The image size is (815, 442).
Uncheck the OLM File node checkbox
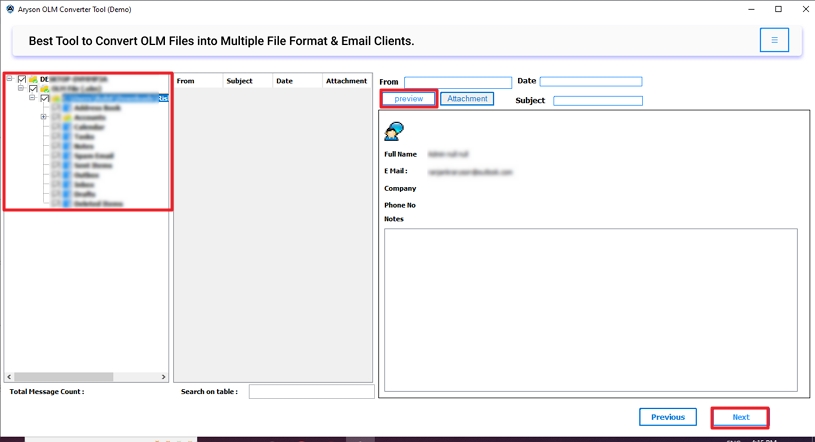(33, 88)
